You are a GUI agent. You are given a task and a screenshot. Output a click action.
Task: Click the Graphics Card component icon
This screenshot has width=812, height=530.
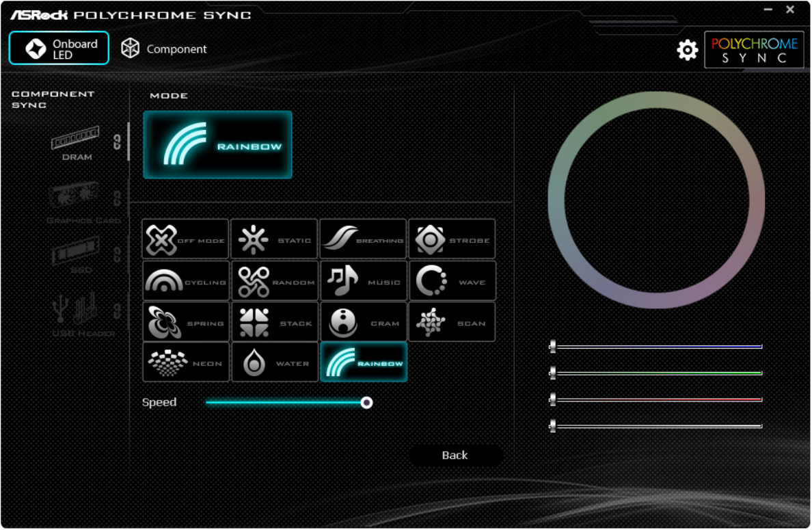tap(75, 194)
